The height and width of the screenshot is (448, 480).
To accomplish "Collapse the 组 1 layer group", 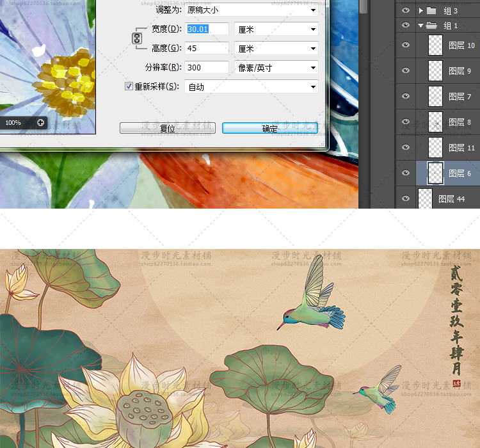I will point(420,26).
